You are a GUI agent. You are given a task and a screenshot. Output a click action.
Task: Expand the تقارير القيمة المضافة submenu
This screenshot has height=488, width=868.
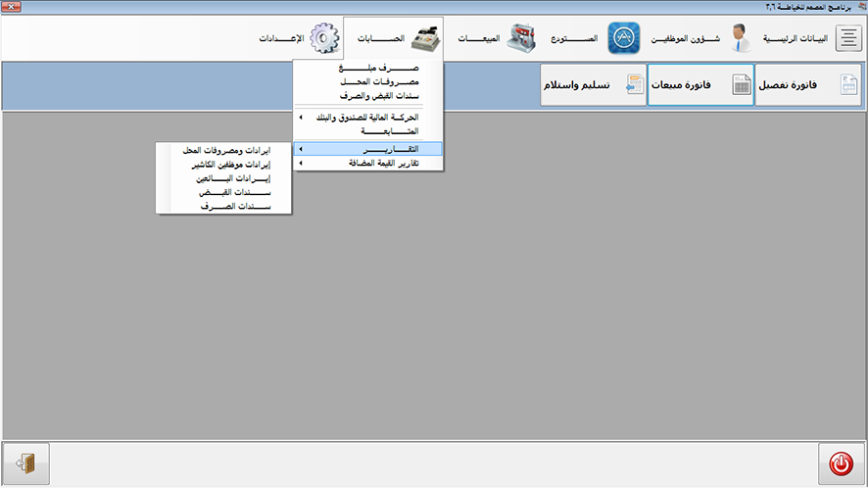[x=368, y=164]
